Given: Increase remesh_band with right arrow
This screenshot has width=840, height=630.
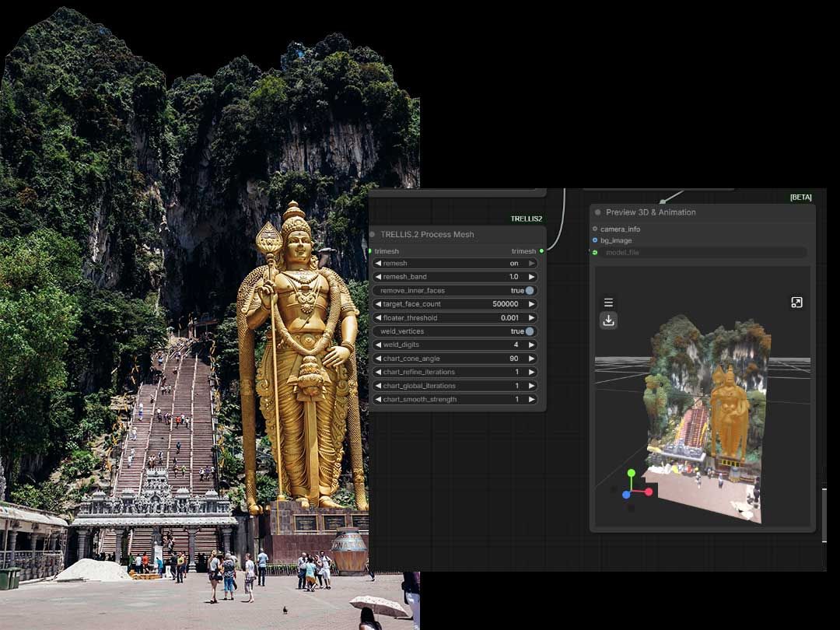Looking at the screenshot, I should click(x=531, y=277).
